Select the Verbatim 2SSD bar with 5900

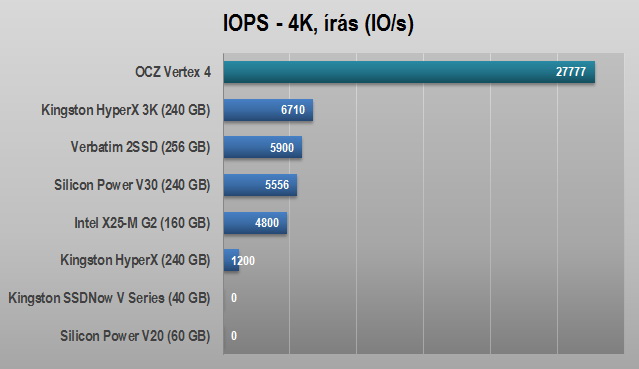coord(263,147)
